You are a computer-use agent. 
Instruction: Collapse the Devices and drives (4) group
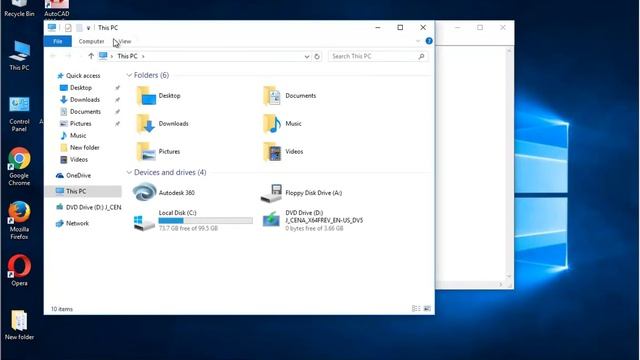(x=129, y=172)
